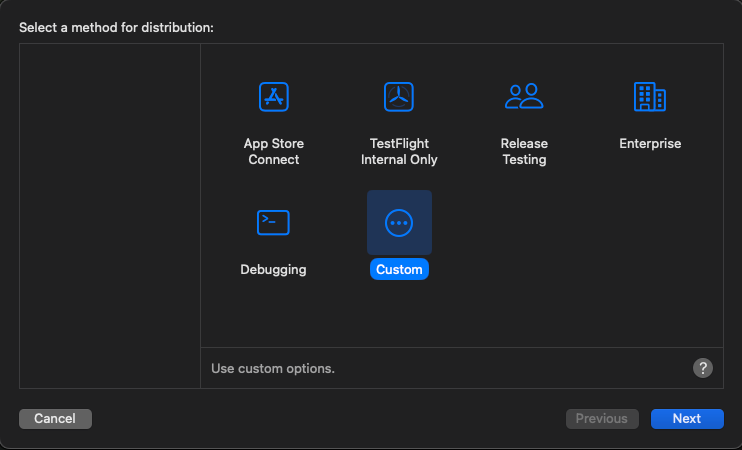Go back with the Previous button
Image resolution: width=742 pixels, height=450 pixels.
point(602,419)
